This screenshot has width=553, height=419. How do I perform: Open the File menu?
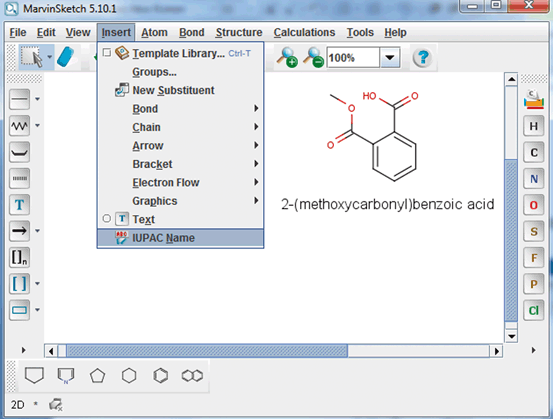(x=18, y=32)
